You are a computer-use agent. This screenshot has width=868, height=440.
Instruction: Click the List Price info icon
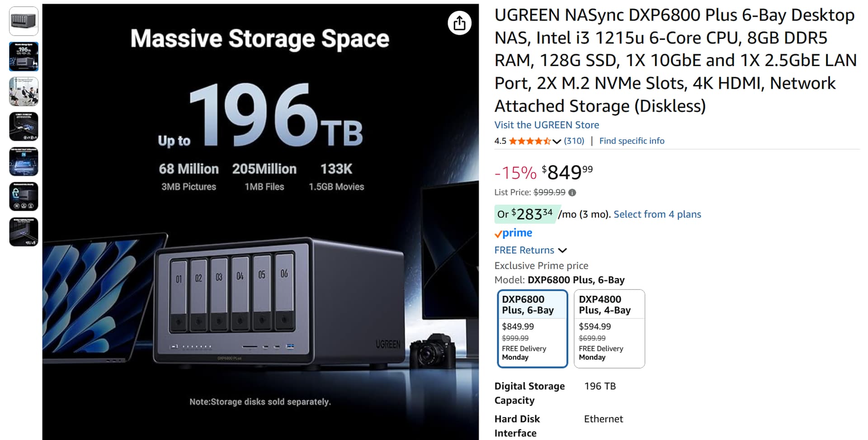pyautogui.click(x=572, y=193)
